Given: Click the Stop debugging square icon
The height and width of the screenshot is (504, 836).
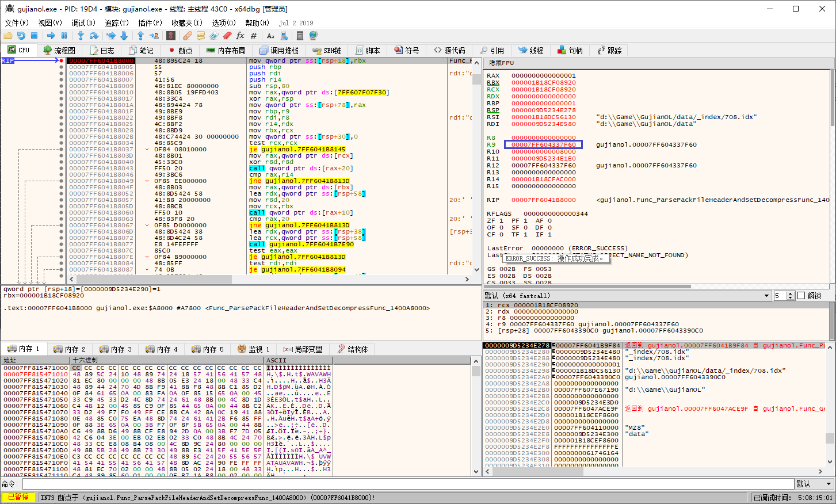Looking at the screenshot, I should [x=34, y=36].
